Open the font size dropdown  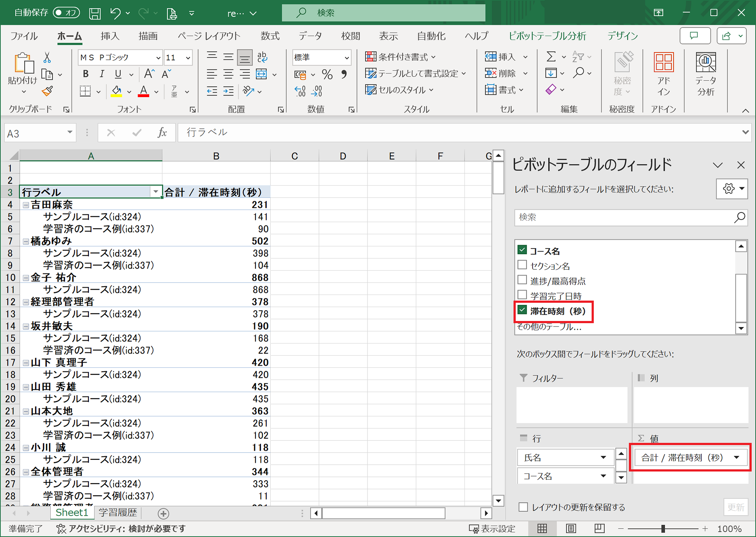coord(188,58)
